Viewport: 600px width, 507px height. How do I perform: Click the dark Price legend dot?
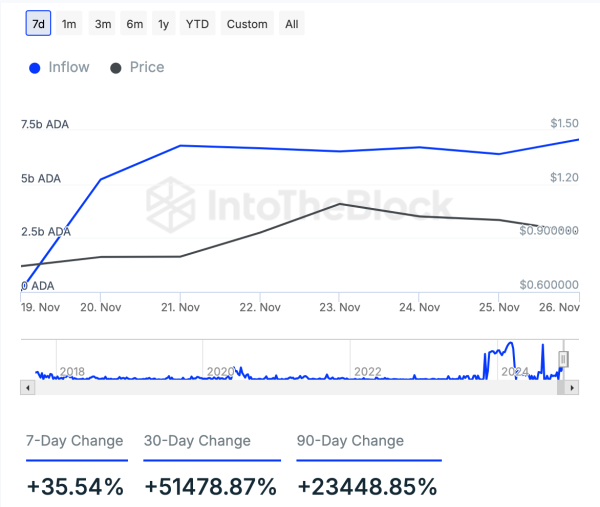116,68
